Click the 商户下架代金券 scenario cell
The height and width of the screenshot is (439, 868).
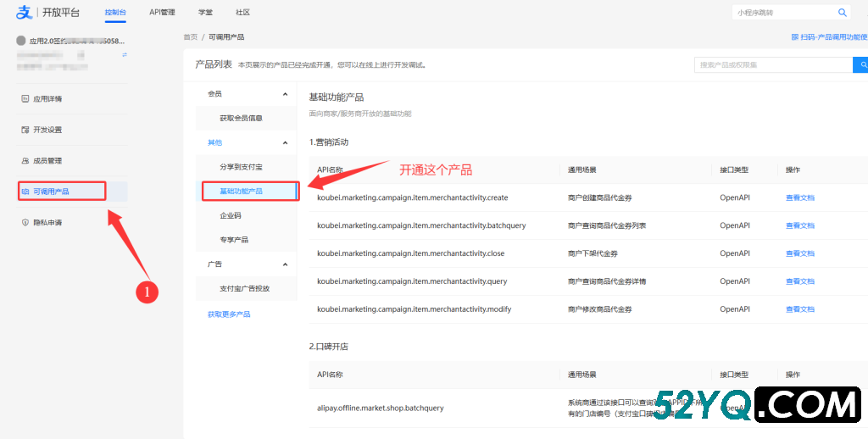pos(593,253)
